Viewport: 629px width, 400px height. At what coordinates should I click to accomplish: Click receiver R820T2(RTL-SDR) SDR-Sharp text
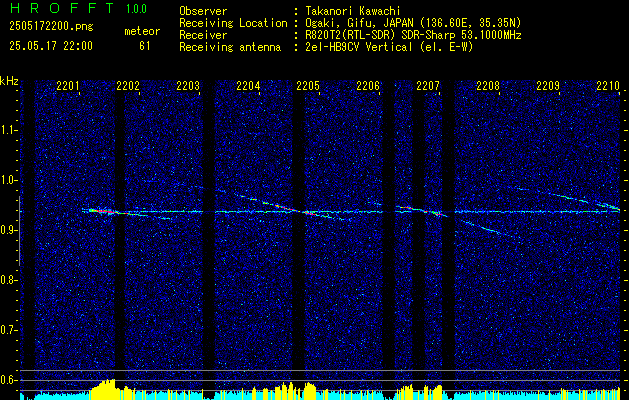click(414, 35)
